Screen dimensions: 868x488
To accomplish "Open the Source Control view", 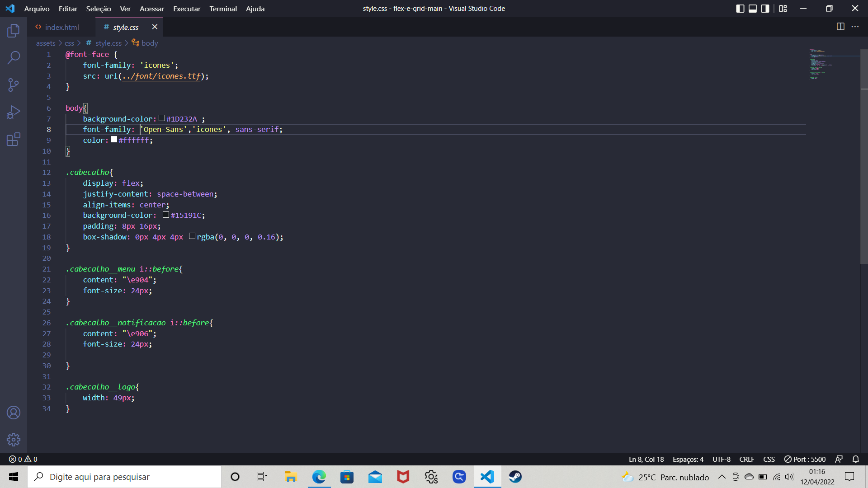I will point(14,85).
